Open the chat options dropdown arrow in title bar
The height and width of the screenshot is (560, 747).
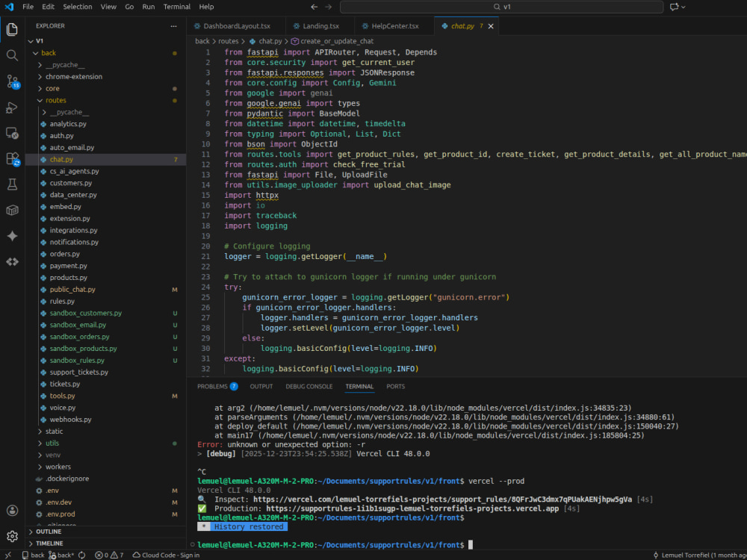[684, 7]
